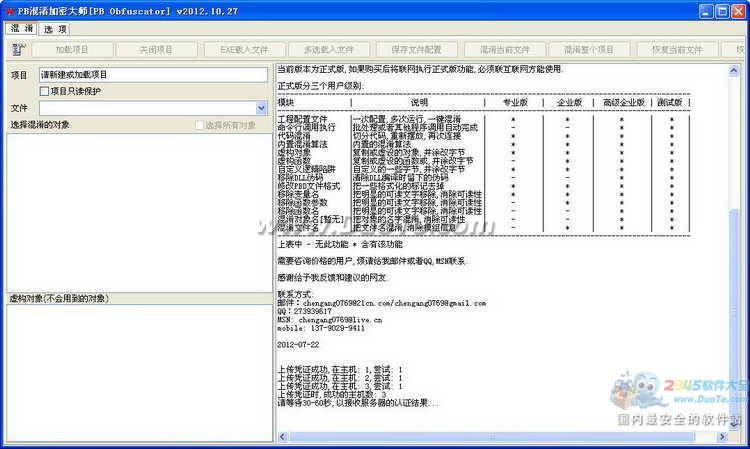
Task: Click the 选择混淆的对象 list area
Action: 139,212
